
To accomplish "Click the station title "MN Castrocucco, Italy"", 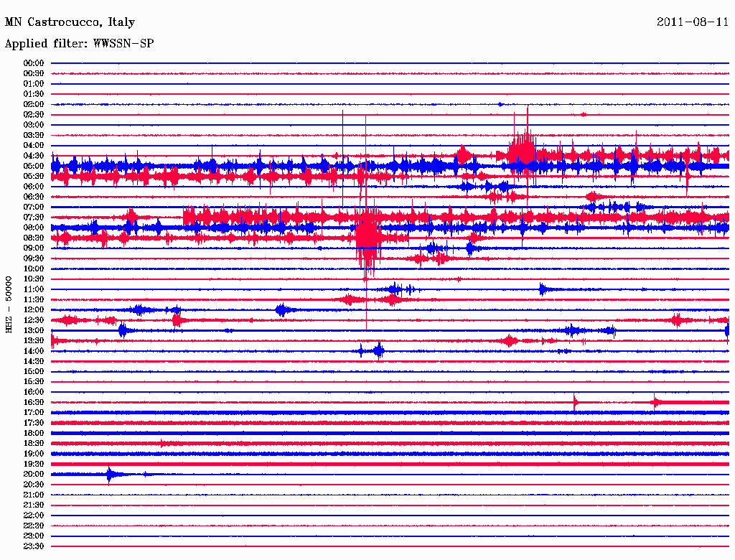I will (70, 22).
